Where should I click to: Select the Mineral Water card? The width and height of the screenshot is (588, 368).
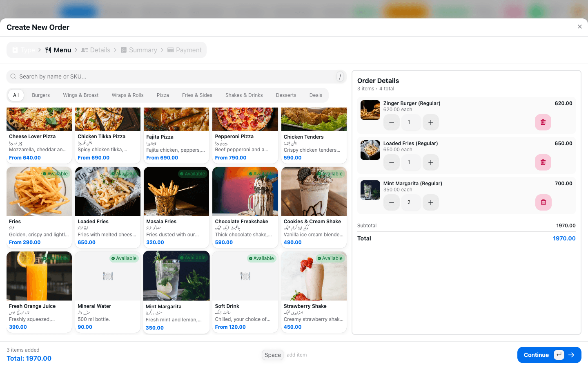tap(108, 292)
